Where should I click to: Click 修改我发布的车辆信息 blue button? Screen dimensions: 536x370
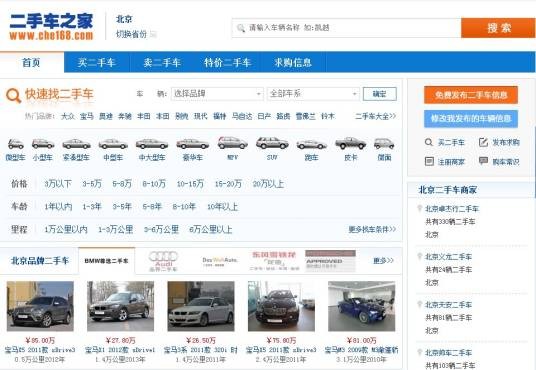471,118
